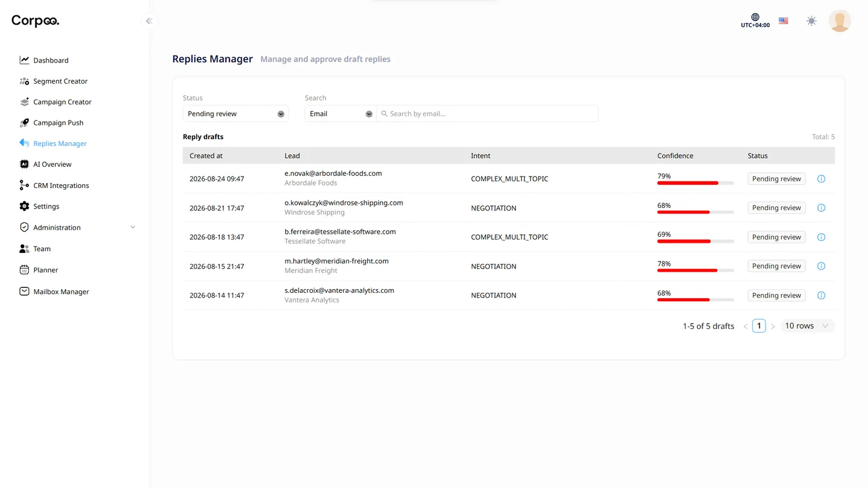Click the Confidence column header
This screenshot has height=488, width=868.
point(675,155)
